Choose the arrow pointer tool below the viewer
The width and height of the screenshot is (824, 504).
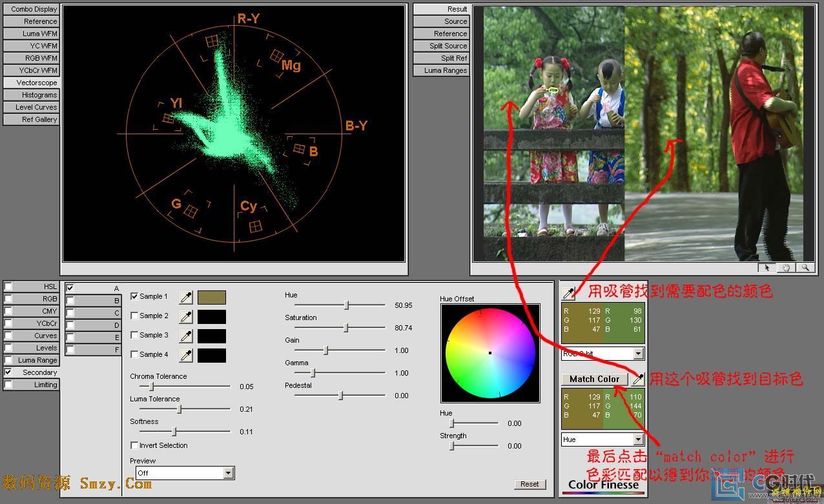click(767, 267)
